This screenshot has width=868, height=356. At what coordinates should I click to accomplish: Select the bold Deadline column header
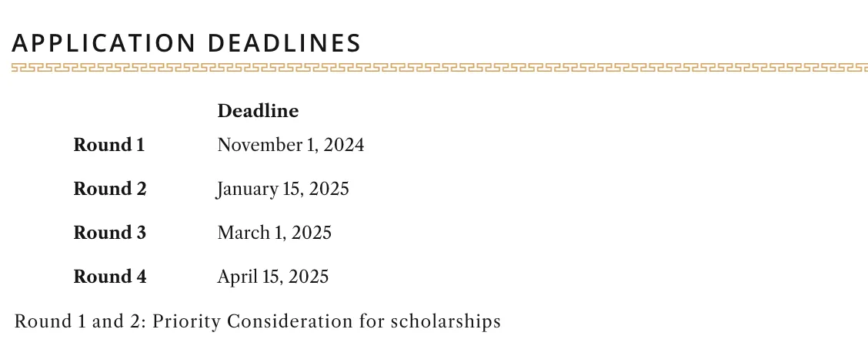point(258,111)
